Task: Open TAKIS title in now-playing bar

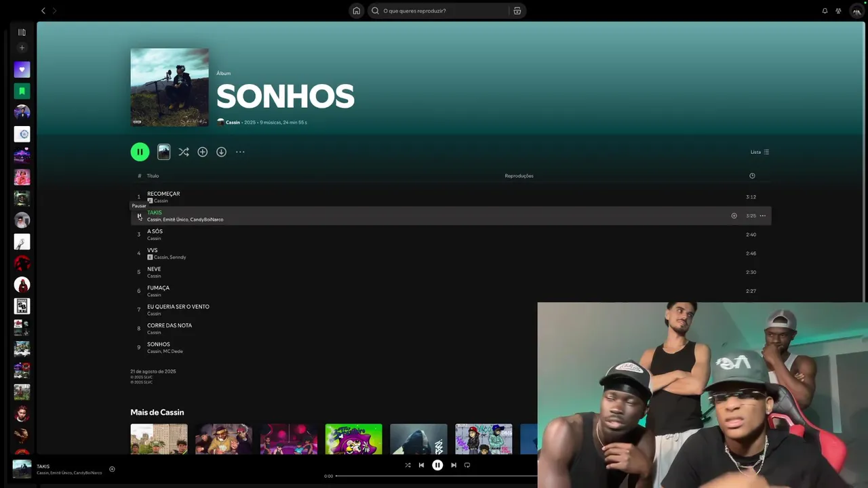Action: [43, 466]
